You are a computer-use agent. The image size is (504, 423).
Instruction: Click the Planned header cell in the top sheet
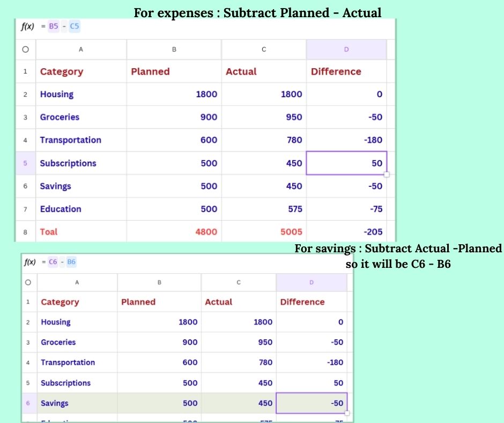174,71
